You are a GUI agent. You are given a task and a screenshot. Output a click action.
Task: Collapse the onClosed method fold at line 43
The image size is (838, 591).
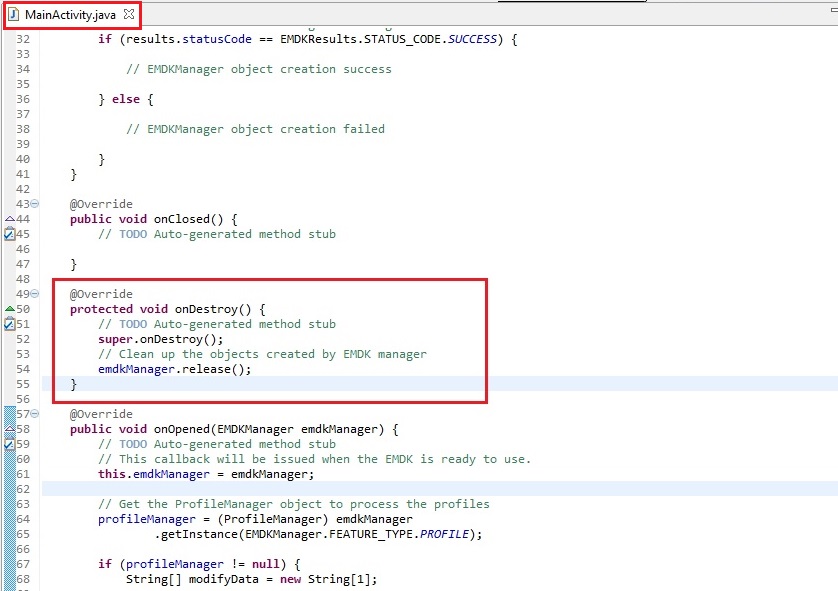coord(35,204)
